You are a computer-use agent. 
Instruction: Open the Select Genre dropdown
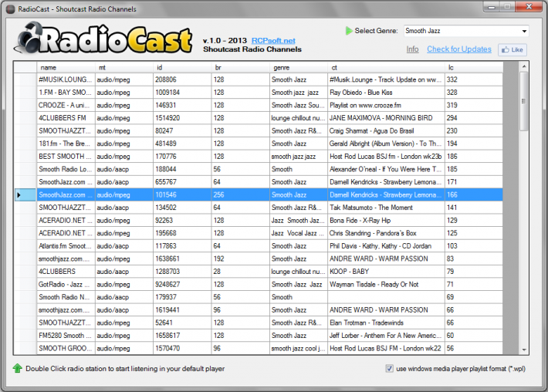click(x=466, y=31)
